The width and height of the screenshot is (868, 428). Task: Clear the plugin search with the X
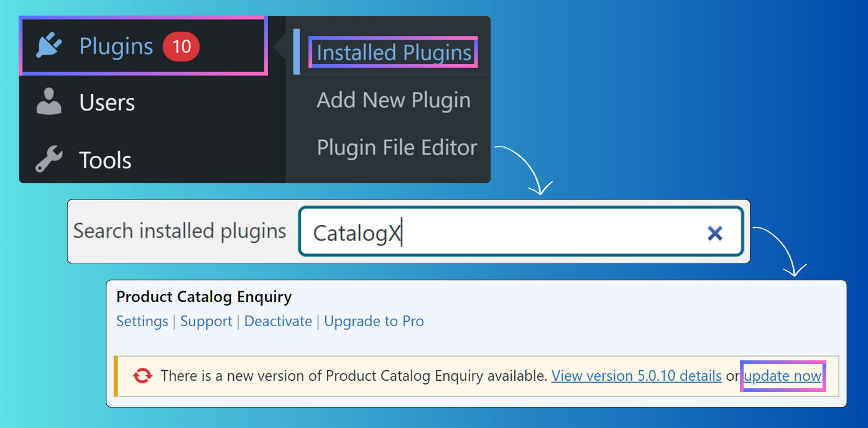(715, 233)
